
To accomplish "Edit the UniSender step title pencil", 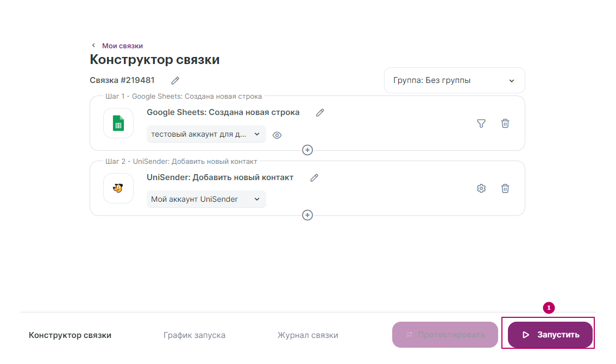I will tap(315, 178).
